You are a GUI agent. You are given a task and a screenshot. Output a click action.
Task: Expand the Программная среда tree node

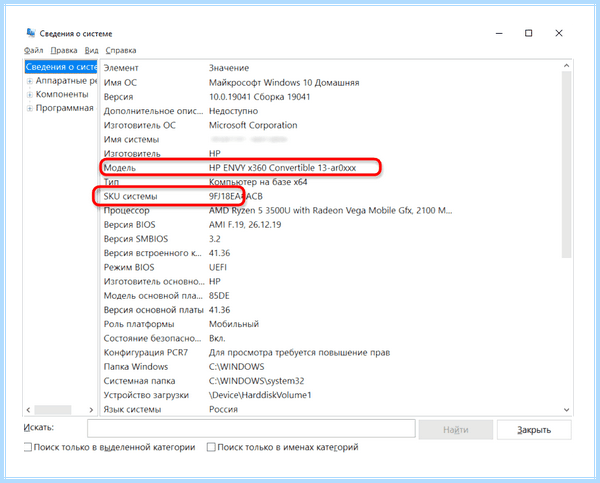tap(29, 108)
